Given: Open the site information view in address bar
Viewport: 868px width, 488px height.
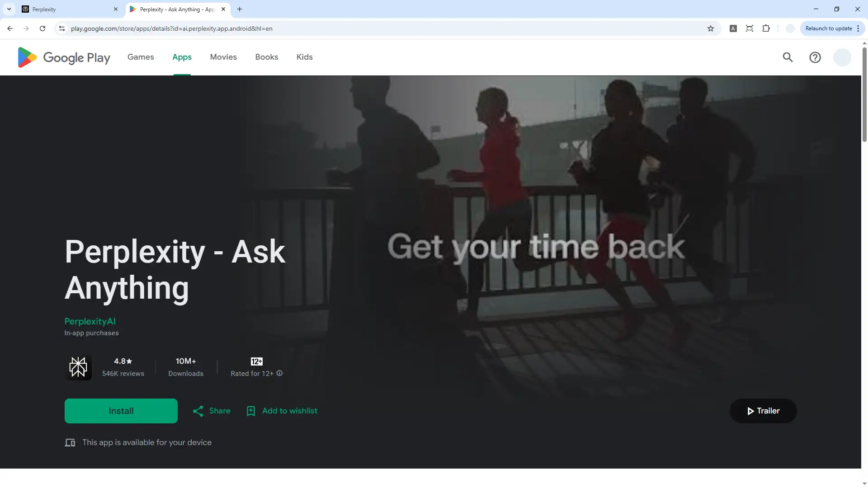Looking at the screenshot, I should point(61,28).
